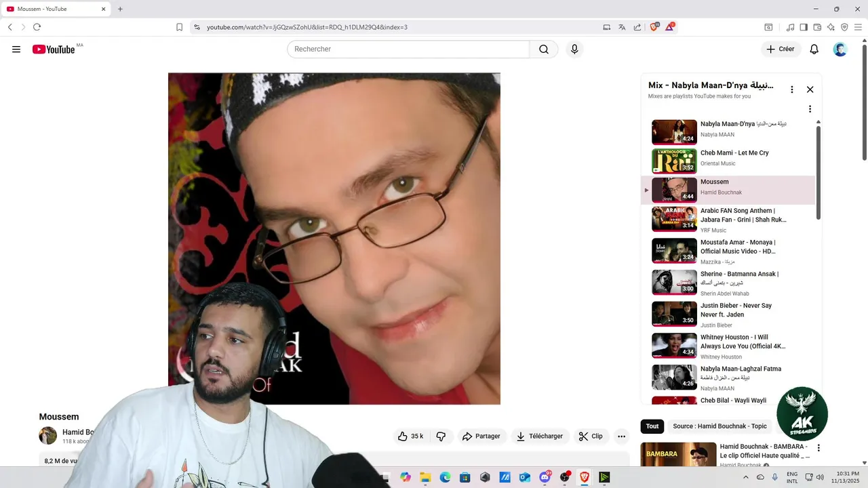
Task: Open Outlook from the taskbar
Action: coord(524,477)
